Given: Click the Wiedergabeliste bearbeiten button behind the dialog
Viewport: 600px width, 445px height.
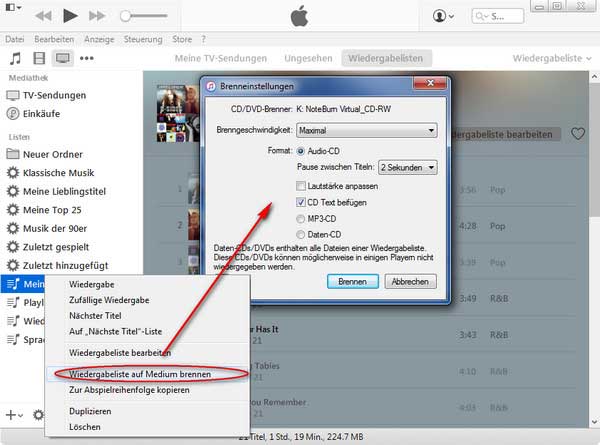Looking at the screenshot, I should [505, 134].
